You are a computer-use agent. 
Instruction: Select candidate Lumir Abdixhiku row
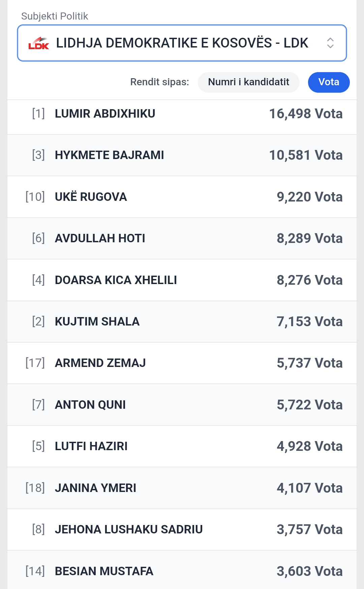click(x=182, y=114)
